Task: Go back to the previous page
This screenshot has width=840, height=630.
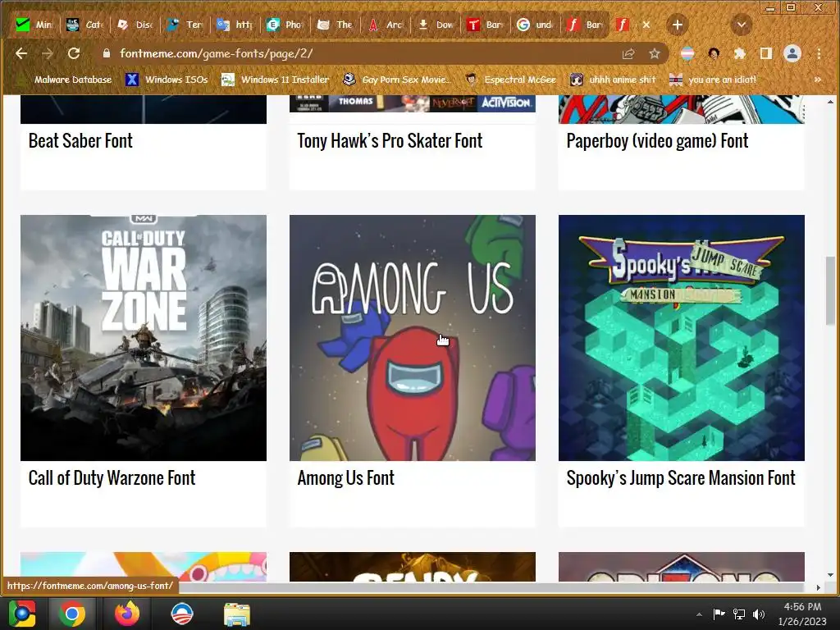Action: click(21, 53)
